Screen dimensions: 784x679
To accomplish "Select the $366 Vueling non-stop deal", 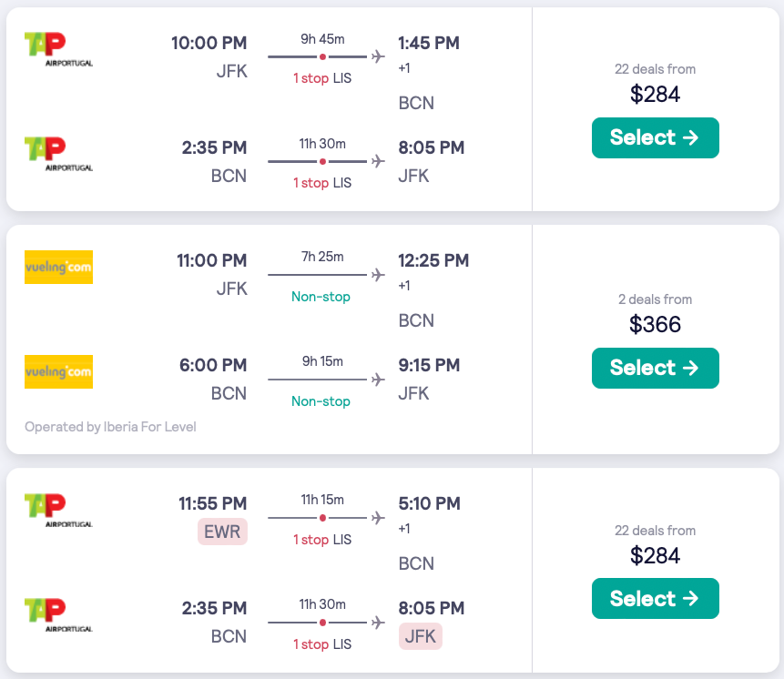I will [655, 368].
